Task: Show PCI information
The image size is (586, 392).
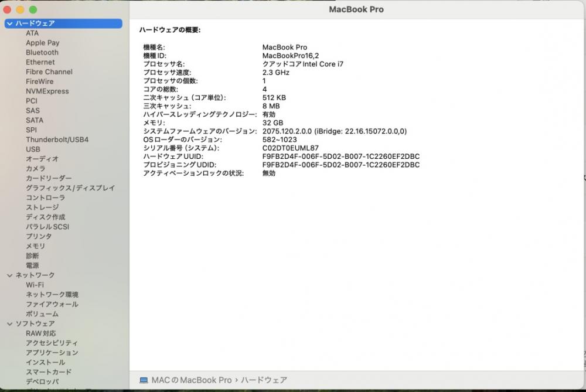Action: click(x=32, y=101)
